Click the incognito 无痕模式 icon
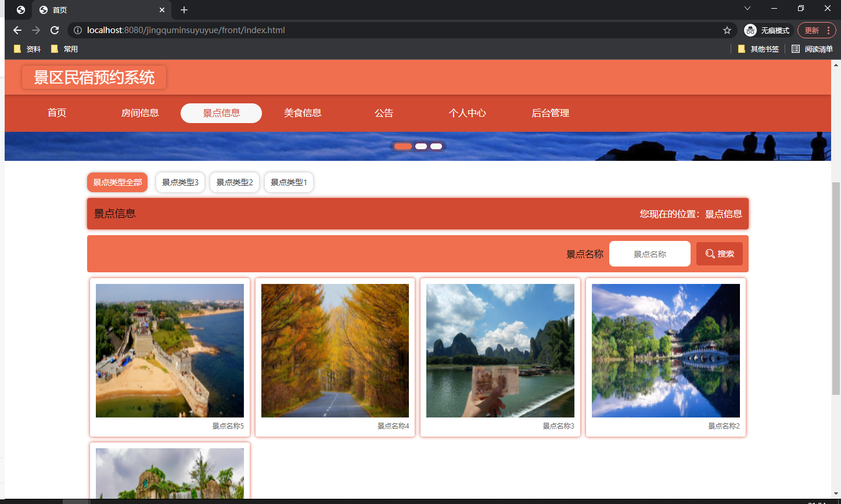841x504 pixels. coord(750,30)
